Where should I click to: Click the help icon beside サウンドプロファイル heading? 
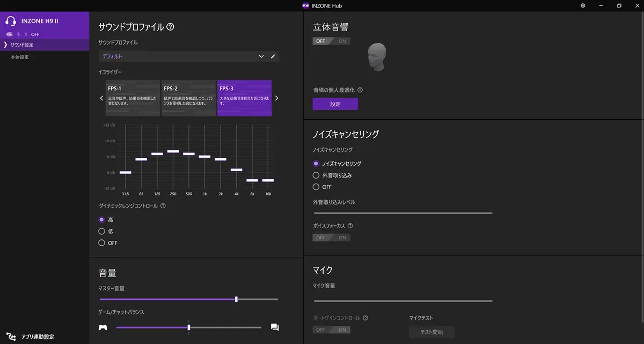click(171, 26)
